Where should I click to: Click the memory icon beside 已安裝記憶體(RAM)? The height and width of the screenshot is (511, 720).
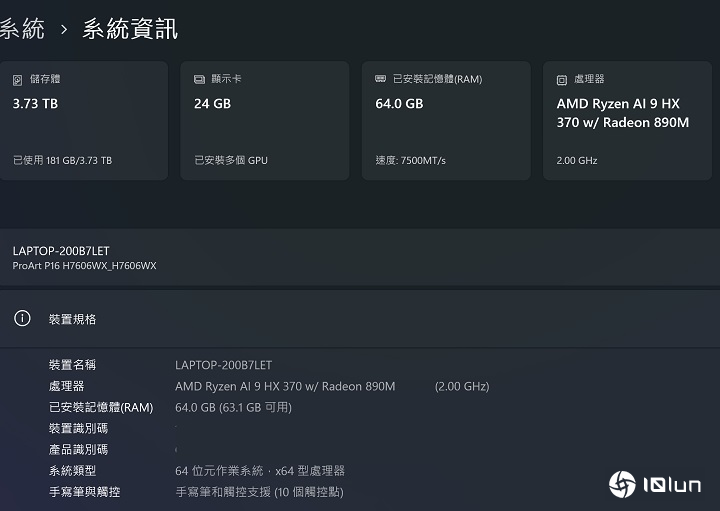381,79
